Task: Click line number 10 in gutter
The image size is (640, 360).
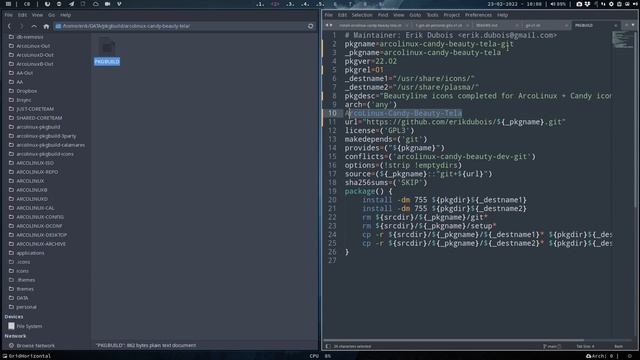Action: [x=332, y=113]
